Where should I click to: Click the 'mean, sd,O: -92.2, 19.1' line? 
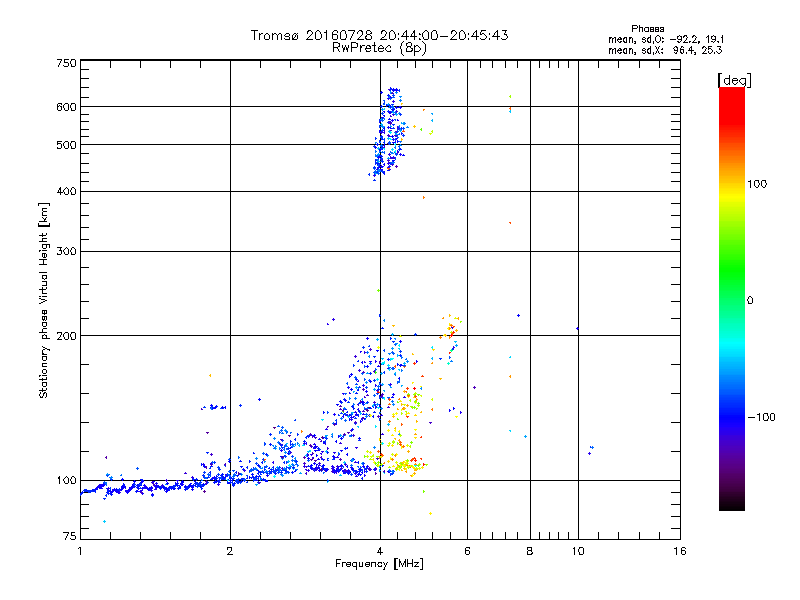coord(666,39)
